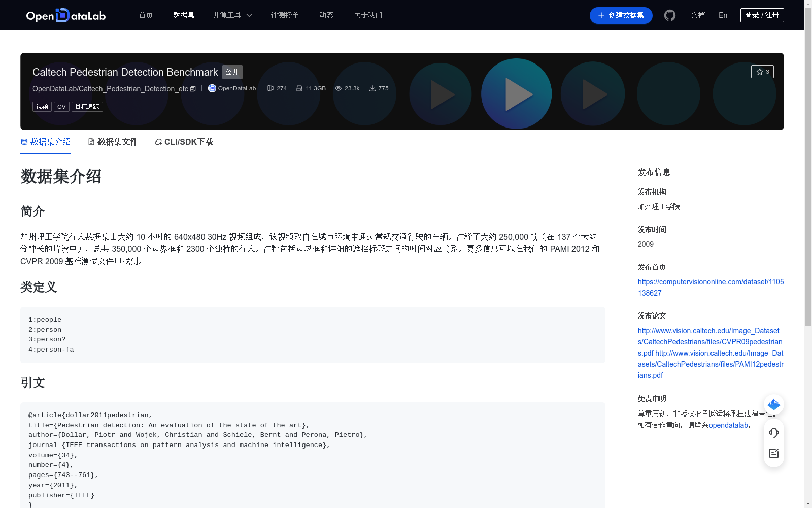Open the computervisiononline.com dataset homepage link
The height and width of the screenshot is (508, 812).
click(x=710, y=288)
